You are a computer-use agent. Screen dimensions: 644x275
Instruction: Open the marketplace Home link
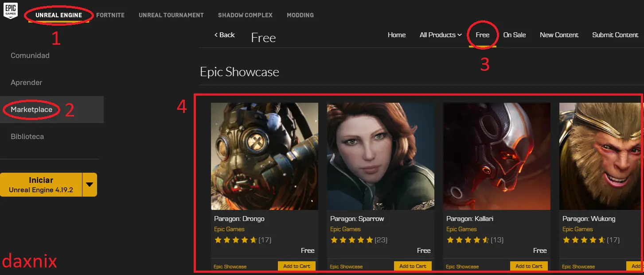click(397, 35)
